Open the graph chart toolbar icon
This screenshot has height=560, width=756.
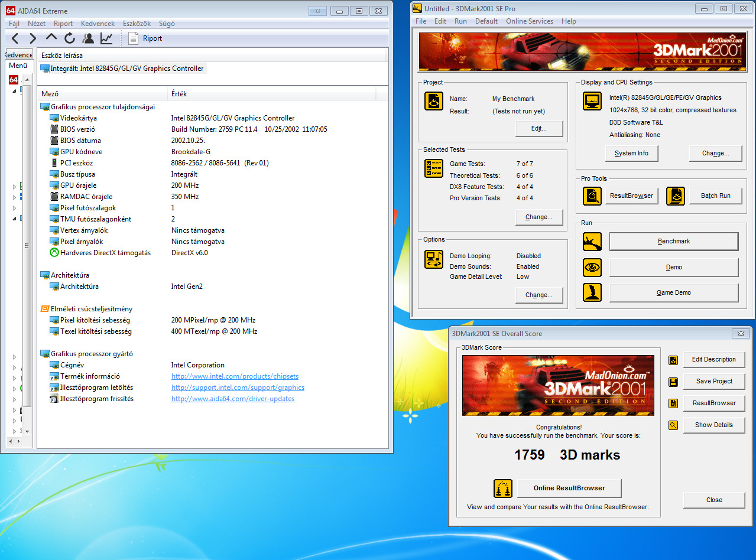pyautogui.click(x=106, y=38)
